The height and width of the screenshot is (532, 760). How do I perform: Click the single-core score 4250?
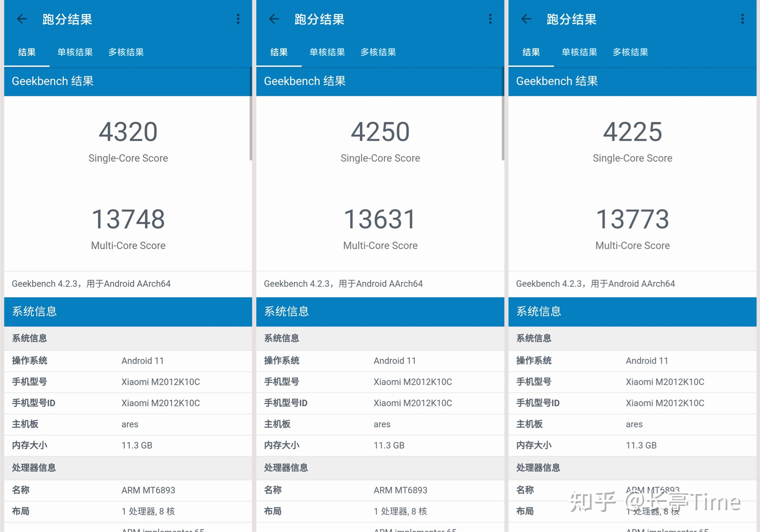click(380, 132)
